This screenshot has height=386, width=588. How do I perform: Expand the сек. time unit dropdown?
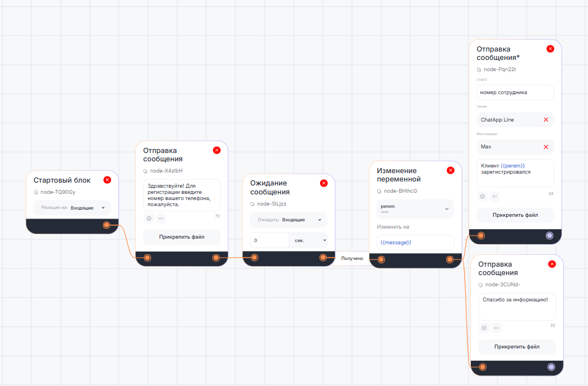click(308, 240)
